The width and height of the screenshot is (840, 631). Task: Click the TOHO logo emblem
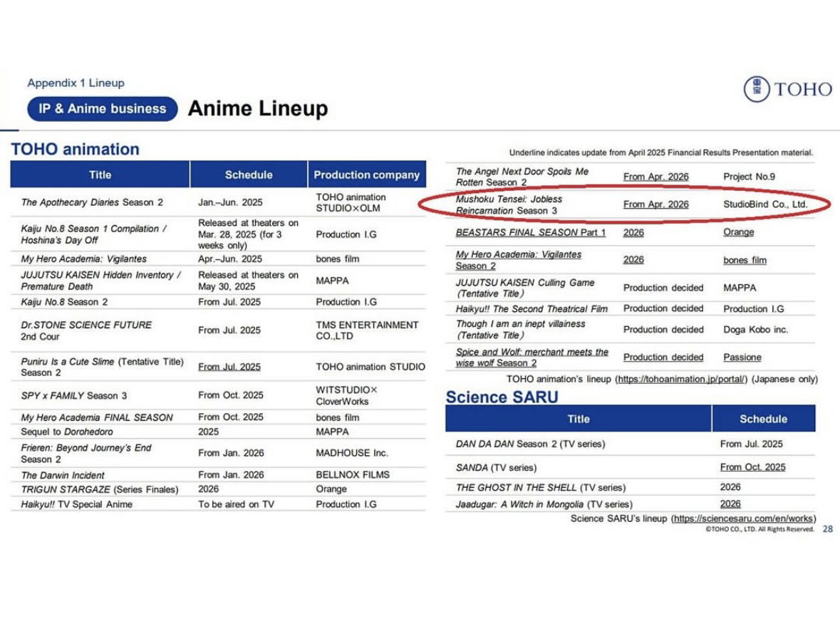point(757,88)
